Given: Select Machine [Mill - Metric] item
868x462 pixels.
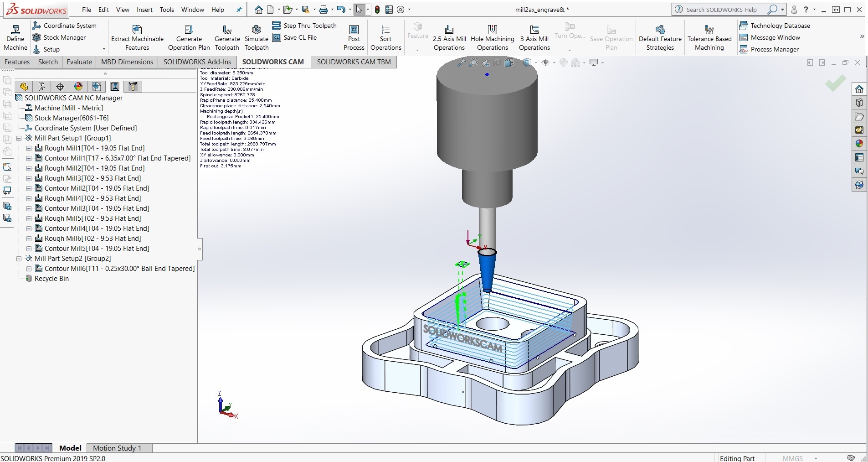Looking at the screenshot, I should click(69, 108).
